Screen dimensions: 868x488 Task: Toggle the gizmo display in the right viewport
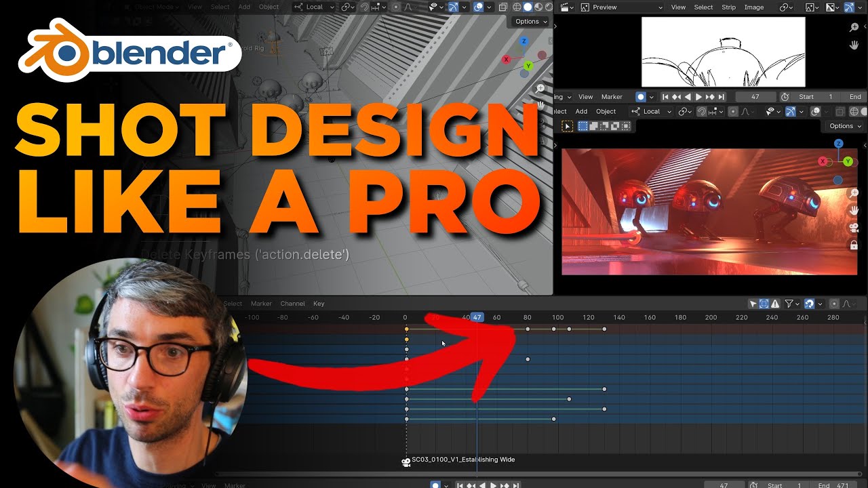coord(791,111)
